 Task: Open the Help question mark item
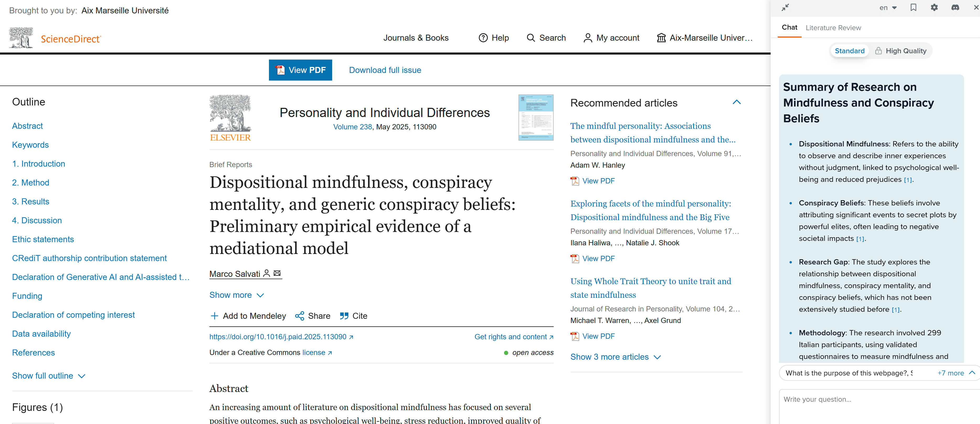click(x=494, y=38)
